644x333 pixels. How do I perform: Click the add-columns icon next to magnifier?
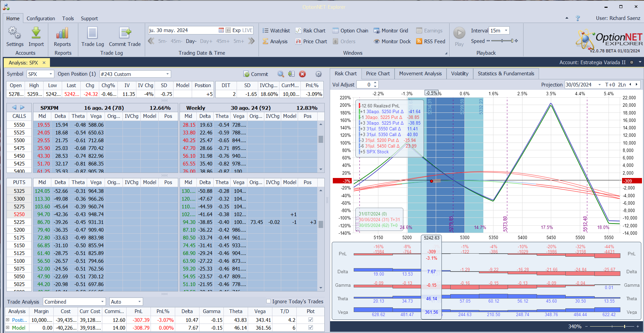click(292, 74)
